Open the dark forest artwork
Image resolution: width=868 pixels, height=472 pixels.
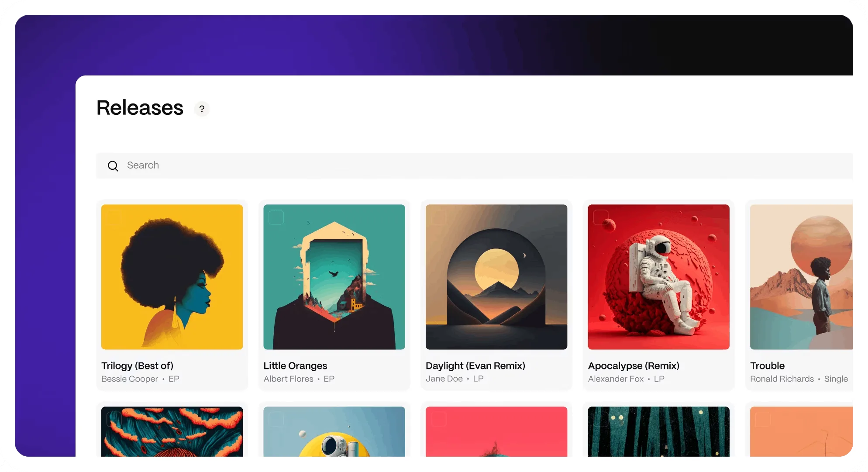click(659, 432)
